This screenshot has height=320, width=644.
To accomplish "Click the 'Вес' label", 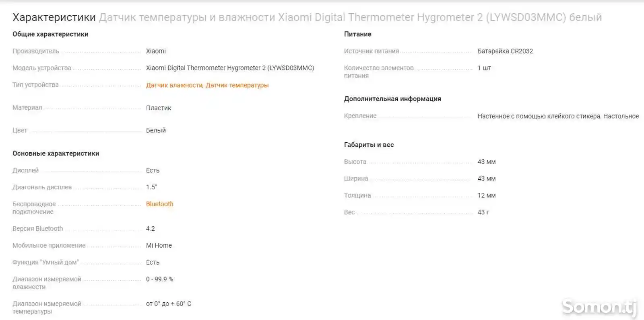I will point(349,212).
